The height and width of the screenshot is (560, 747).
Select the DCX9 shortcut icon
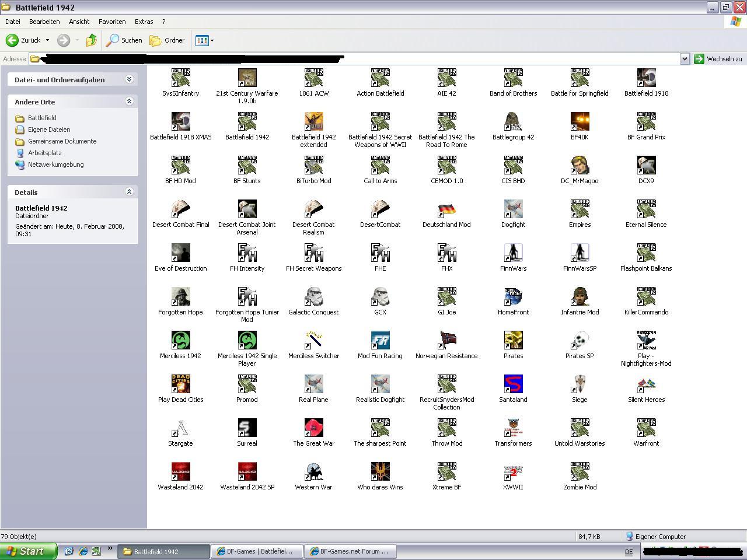(x=646, y=165)
